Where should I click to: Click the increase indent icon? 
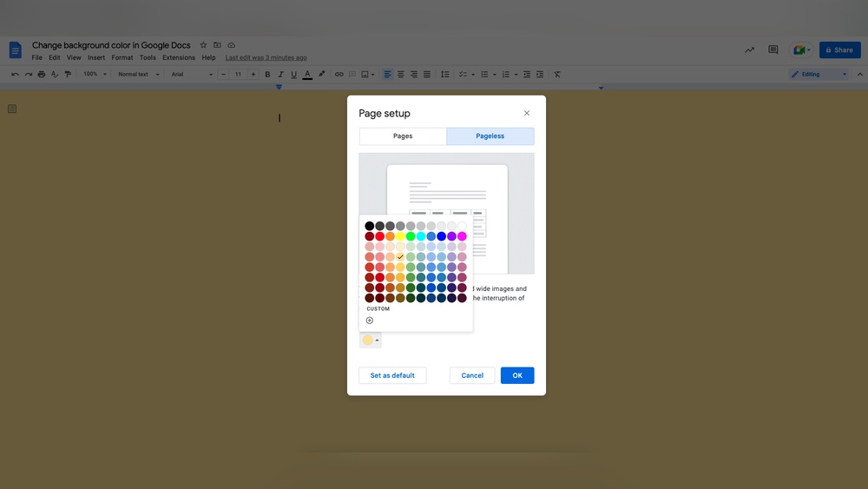[540, 74]
